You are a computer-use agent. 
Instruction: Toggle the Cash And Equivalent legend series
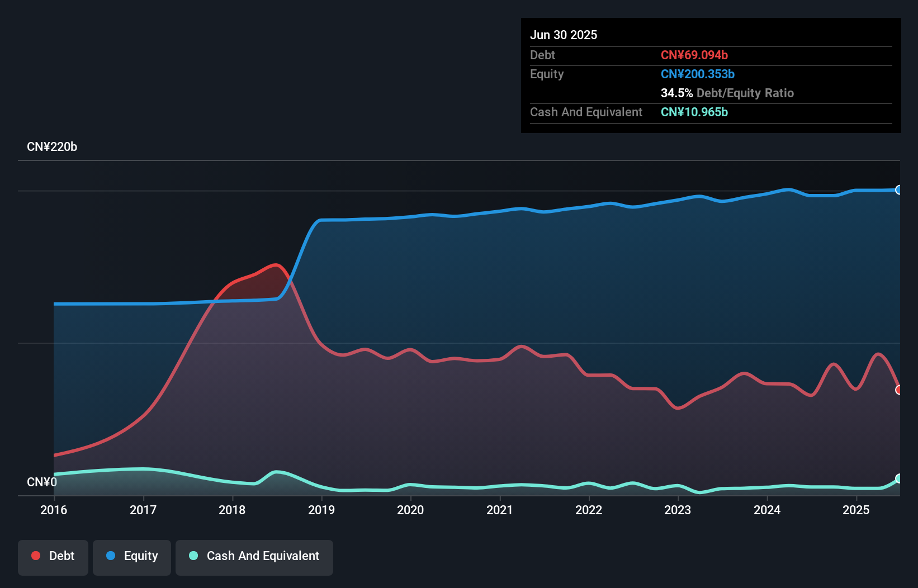pos(254,557)
